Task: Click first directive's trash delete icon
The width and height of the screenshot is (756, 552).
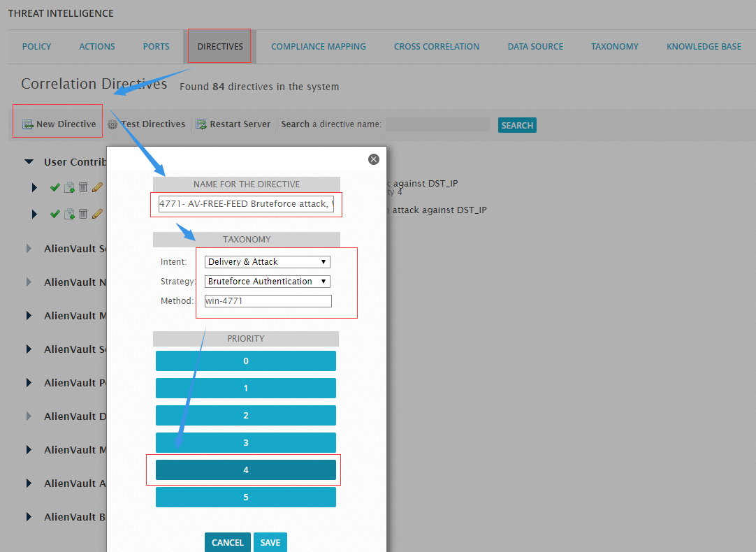Action: click(x=83, y=187)
